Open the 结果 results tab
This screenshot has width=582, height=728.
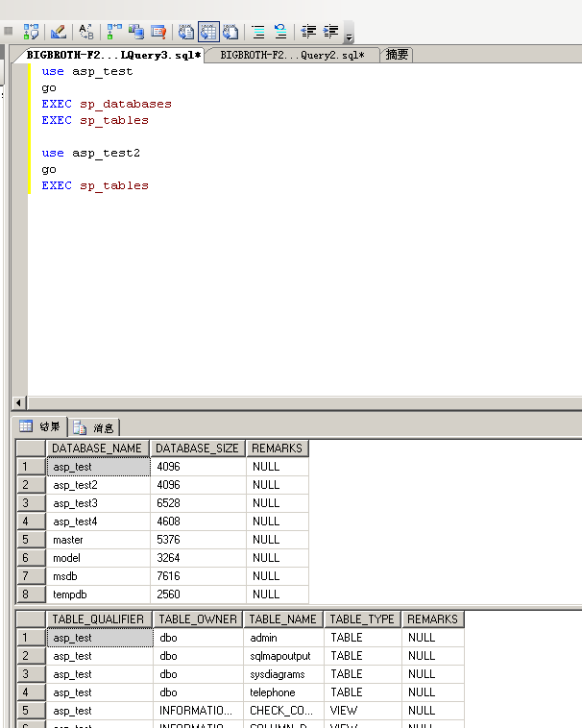tap(40, 426)
